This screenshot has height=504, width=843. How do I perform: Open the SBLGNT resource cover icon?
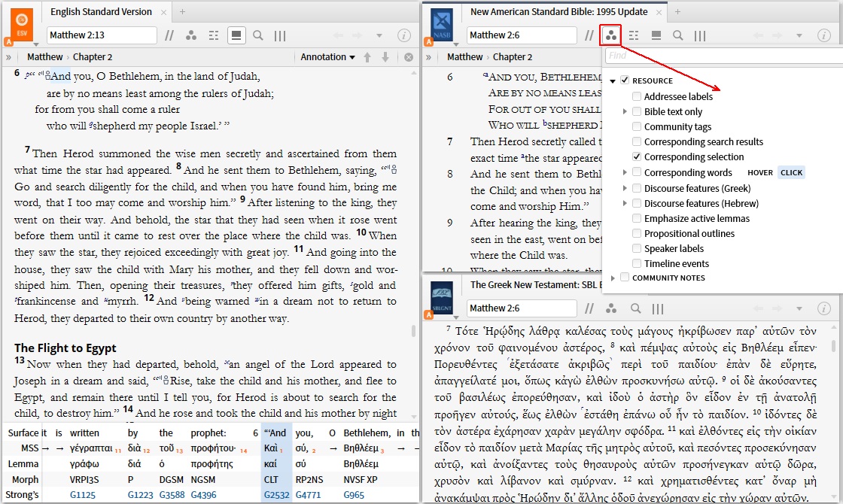coord(441,298)
